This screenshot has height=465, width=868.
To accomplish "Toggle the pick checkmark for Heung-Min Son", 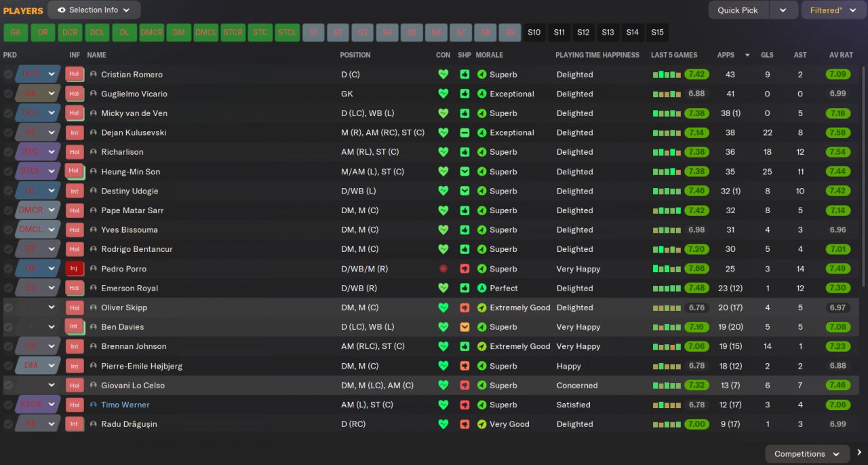I will pyautogui.click(x=8, y=172).
